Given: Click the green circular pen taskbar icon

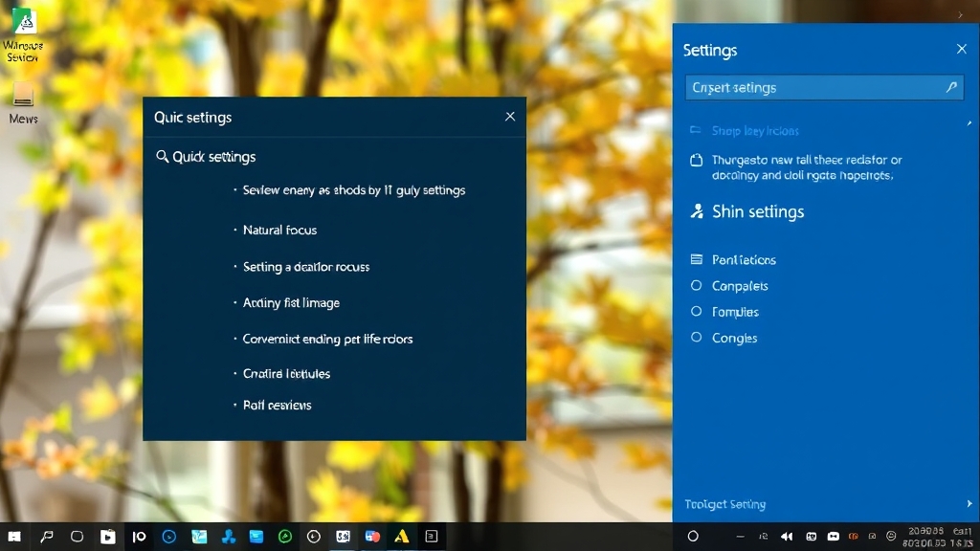Looking at the screenshot, I should pyautogui.click(x=285, y=537).
